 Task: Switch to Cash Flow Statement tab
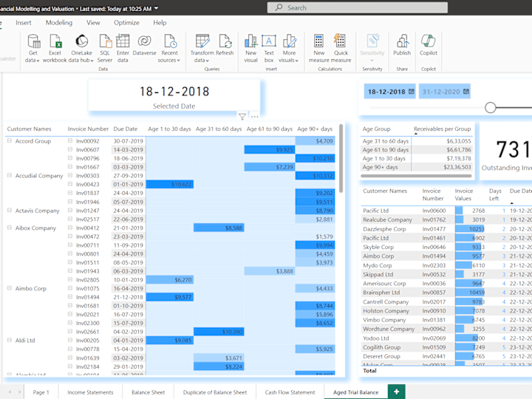coord(290,392)
